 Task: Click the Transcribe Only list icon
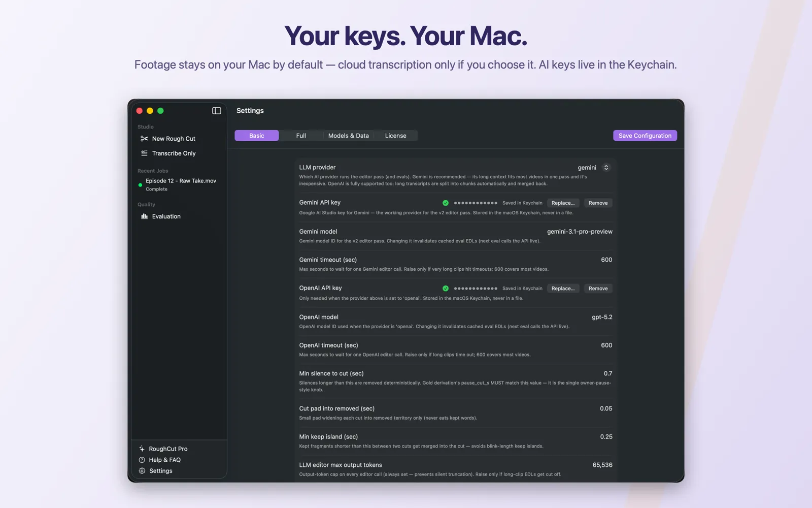tap(144, 153)
